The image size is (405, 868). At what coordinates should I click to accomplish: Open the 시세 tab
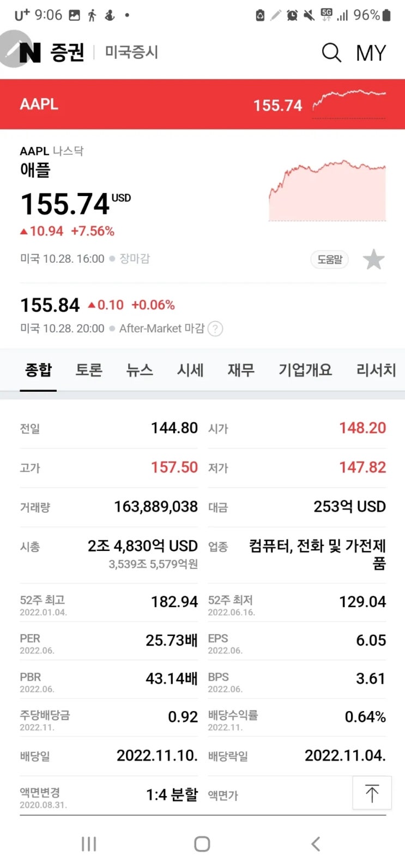pos(190,370)
